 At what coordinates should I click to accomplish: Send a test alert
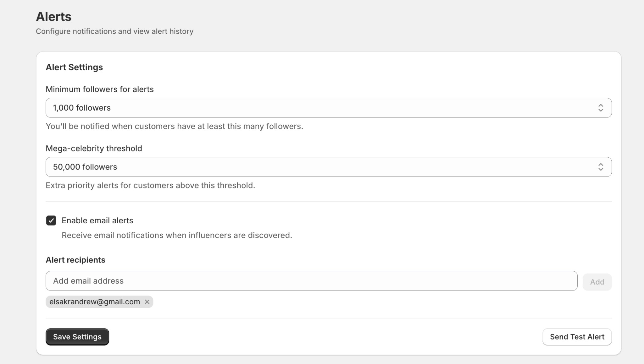tap(577, 337)
